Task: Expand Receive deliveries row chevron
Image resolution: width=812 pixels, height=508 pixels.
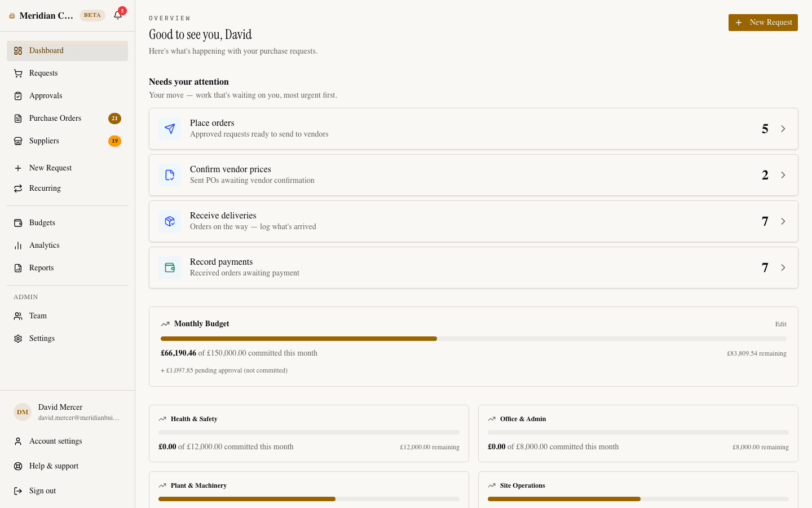Action: [x=783, y=221]
